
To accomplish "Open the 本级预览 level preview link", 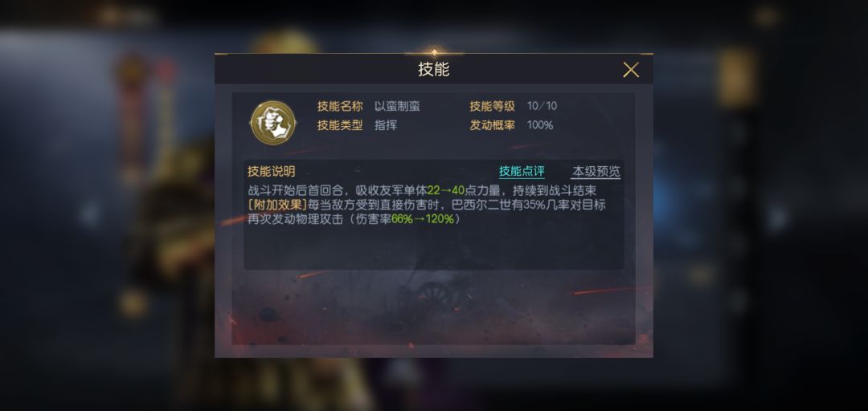I will click(x=596, y=171).
